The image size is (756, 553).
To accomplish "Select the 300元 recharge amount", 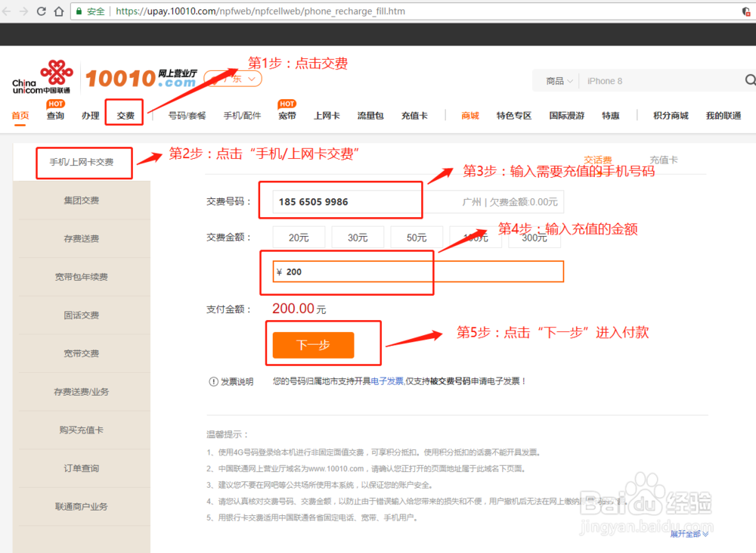I will tap(534, 237).
